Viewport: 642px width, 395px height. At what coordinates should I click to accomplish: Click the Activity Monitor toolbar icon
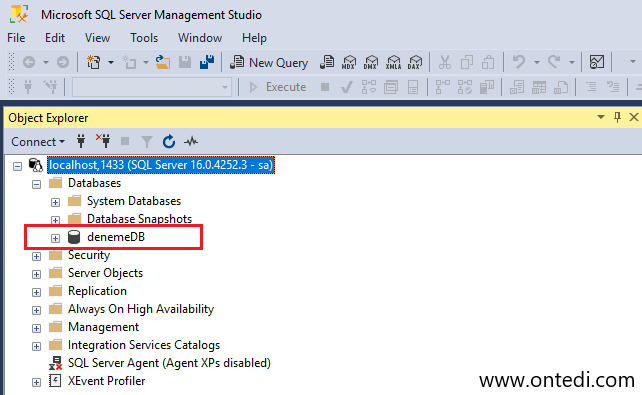(597, 62)
